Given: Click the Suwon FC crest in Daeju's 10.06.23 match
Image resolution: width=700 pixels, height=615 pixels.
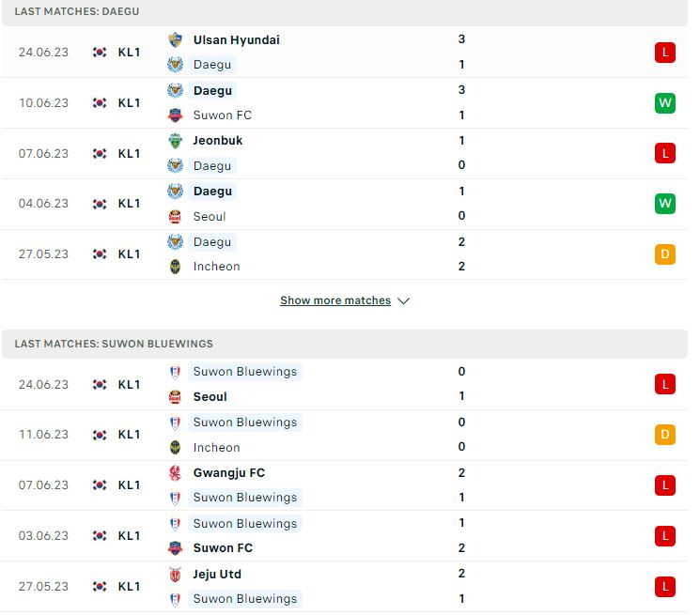Looking at the screenshot, I should point(175,115).
